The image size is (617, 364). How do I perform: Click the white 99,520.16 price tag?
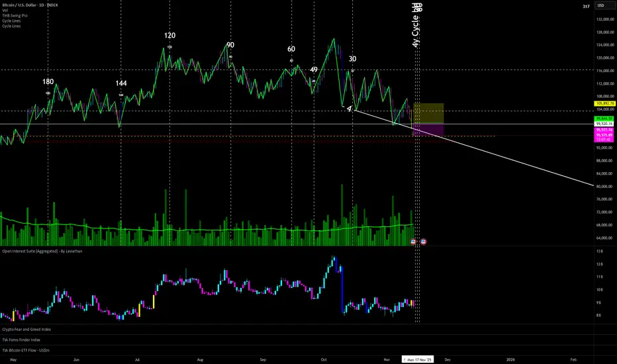pyautogui.click(x=604, y=124)
